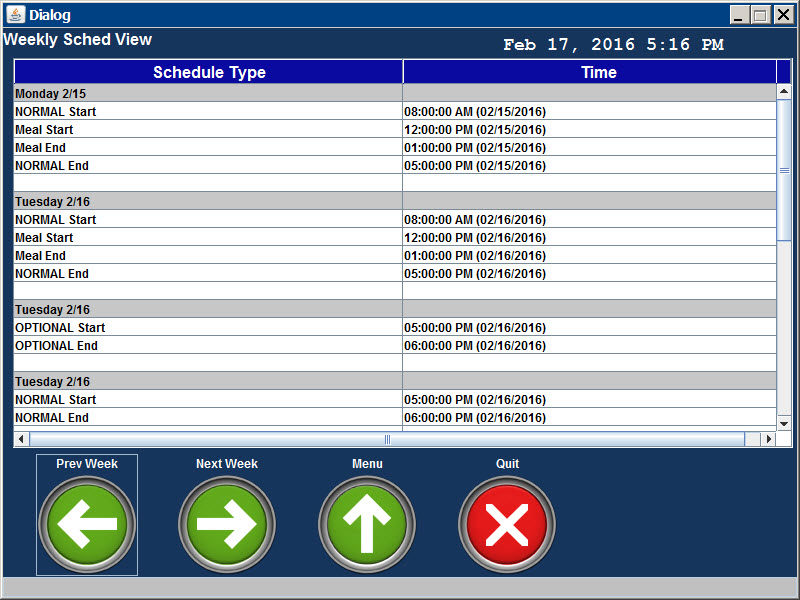
Task: Click the Time column header
Action: [x=598, y=72]
